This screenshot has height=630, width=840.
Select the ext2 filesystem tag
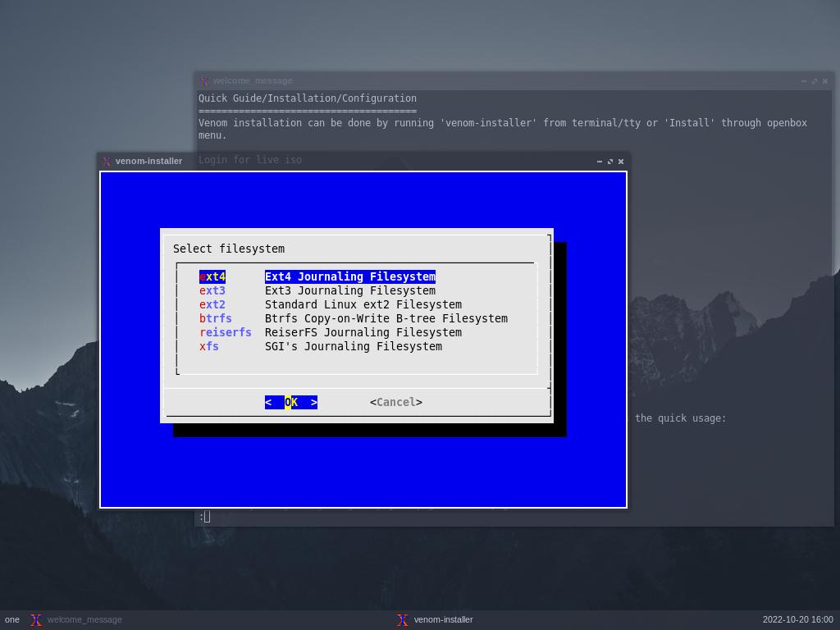point(212,304)
